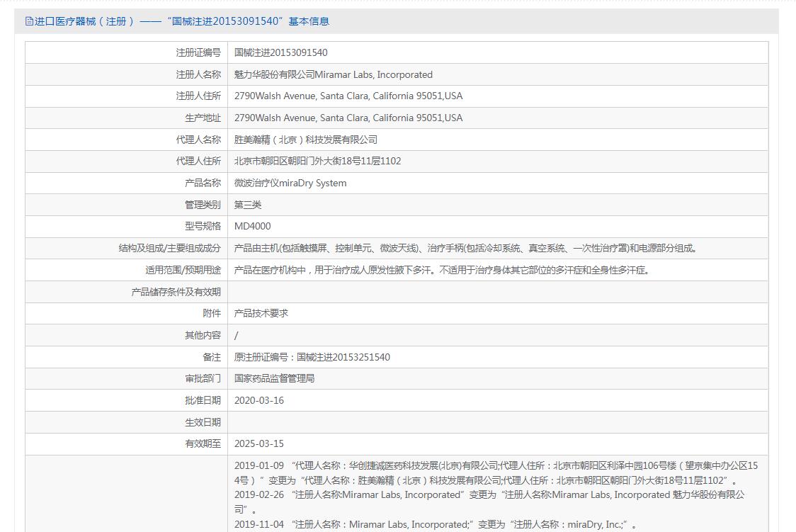Click the document icon beside 进口医疗器械 heading
796x532 pixels.
(x=29, y=21)
